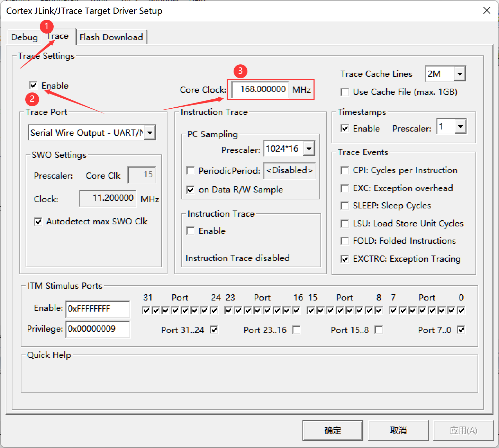Toggle Port 15..8 privilege checkbox

coord(379,330)
